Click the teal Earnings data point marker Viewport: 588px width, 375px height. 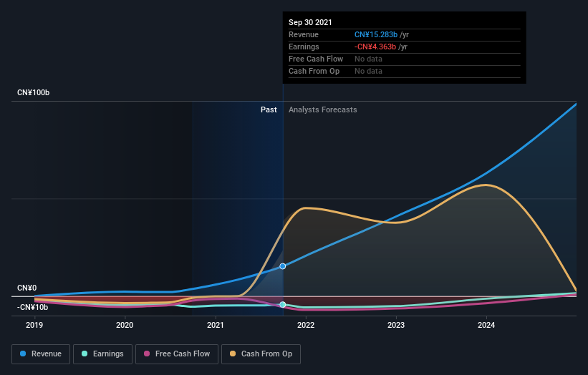tap(283, 305)
